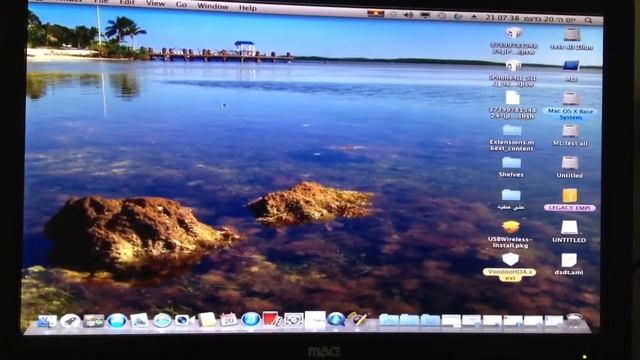Open Finder from the dock
Viewport: 640px width, 360px height.
click(x=47, y=321)
